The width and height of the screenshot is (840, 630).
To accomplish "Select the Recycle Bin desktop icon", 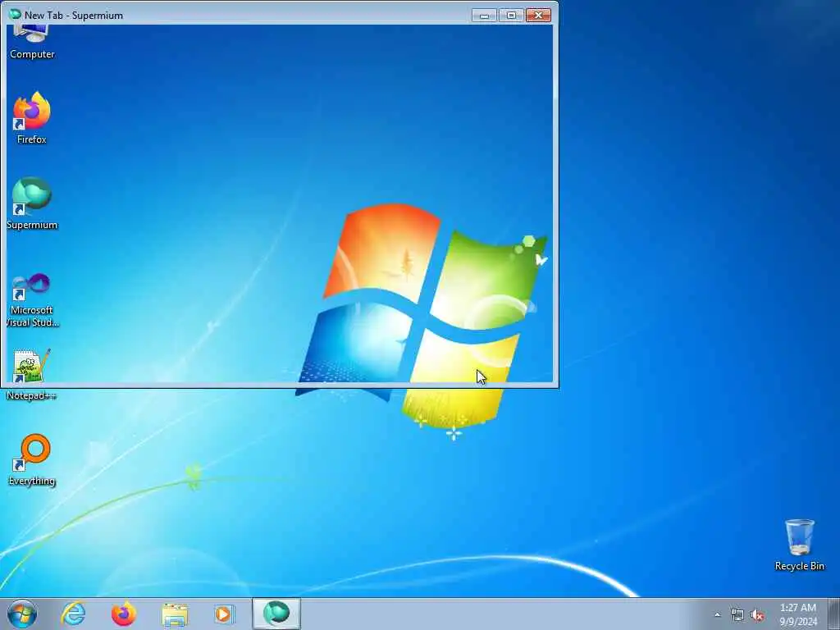I will click(799, 545).
